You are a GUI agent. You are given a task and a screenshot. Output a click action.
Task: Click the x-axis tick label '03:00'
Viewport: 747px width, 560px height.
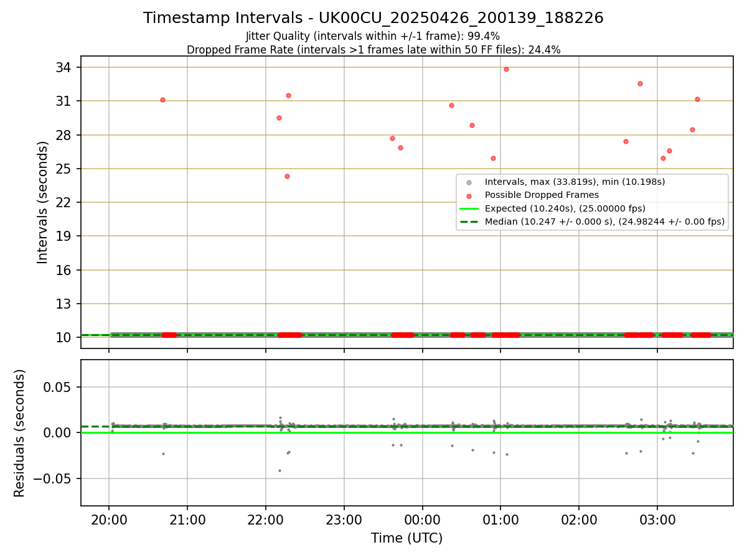pos(657,519)
